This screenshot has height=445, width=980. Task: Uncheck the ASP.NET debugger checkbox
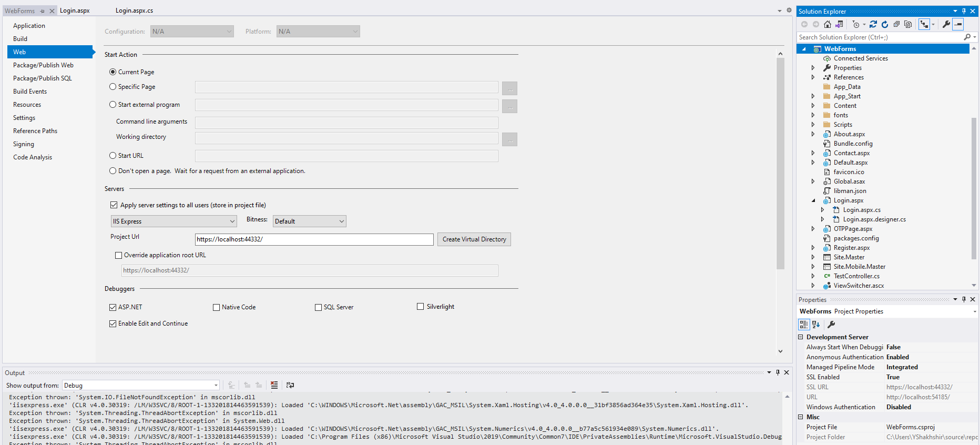(113, 307)
